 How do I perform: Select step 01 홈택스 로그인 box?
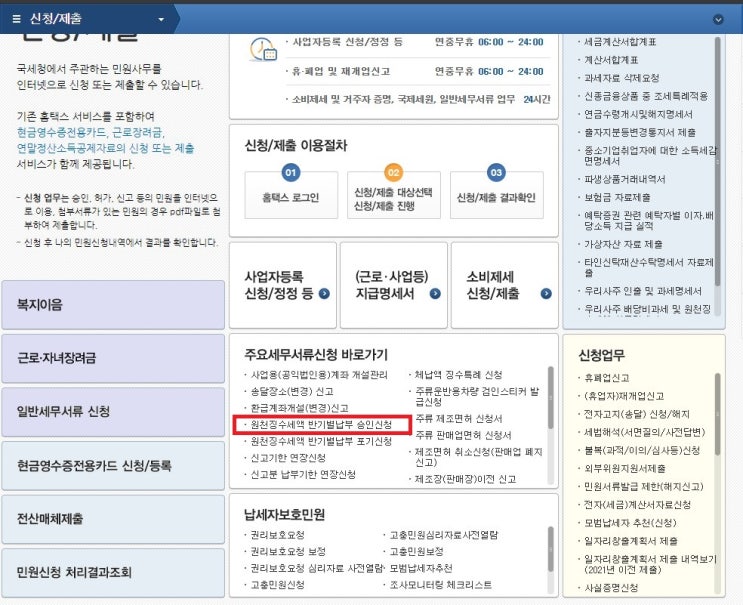point(291,195)
